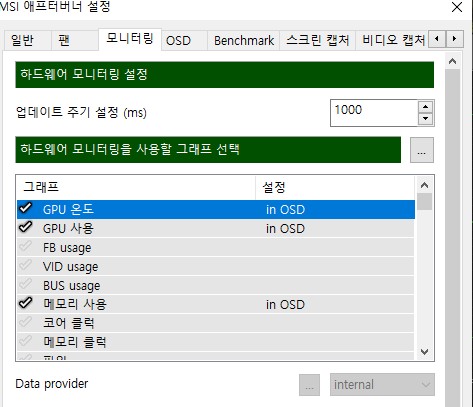Uncheck the GPU 사용 graph
Image resolution: width=473 pixels, height=407 pixels.
pos(26,227)
